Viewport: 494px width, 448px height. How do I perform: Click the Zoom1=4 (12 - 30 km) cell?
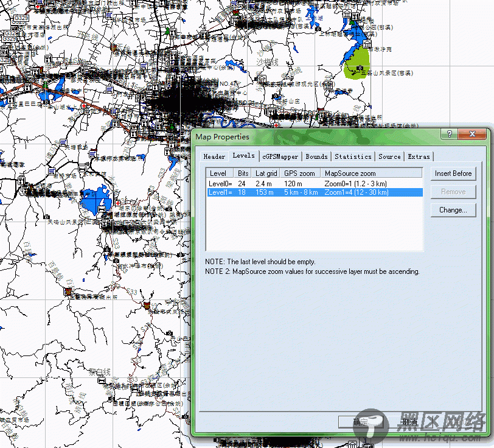click(x=357, y=192)
